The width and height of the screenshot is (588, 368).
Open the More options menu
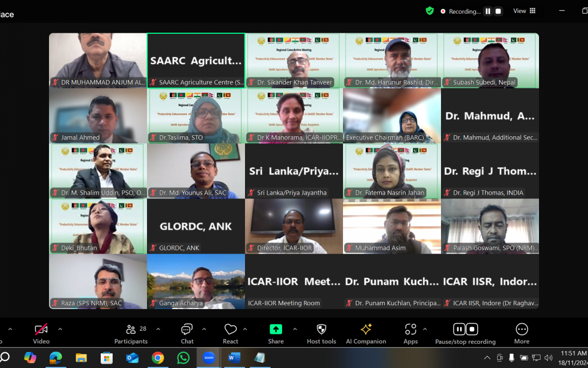tap(522, 333)
